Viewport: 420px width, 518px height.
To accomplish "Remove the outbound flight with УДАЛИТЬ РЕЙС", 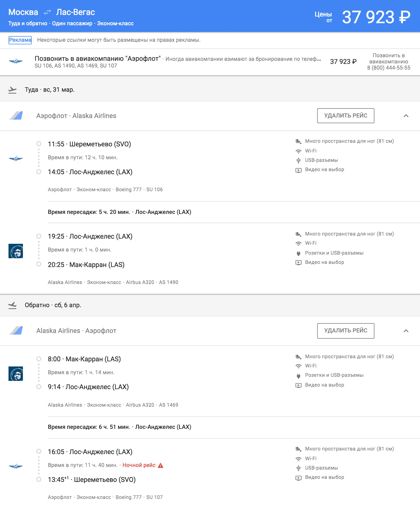I will [346, 116].
